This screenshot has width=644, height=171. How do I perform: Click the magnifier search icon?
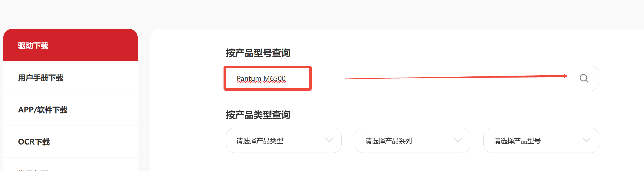coord(584,78)
